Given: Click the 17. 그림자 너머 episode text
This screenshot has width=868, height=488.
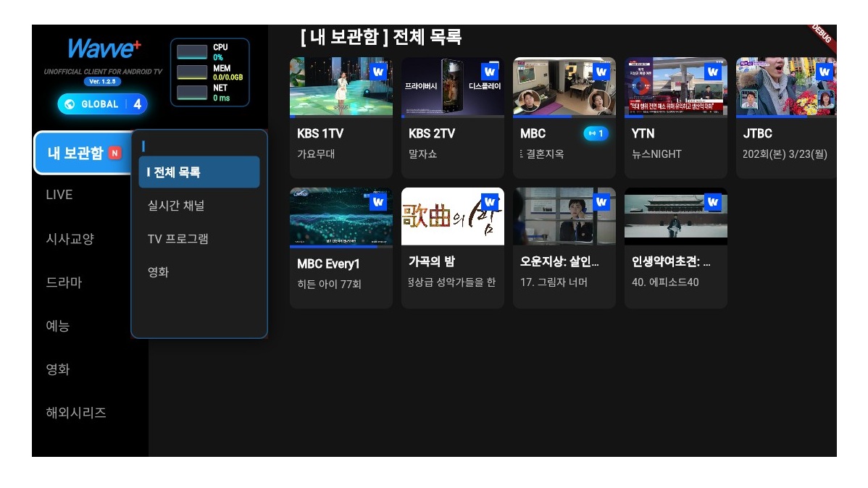Looking at the screenshot, I should click(554, 282).
